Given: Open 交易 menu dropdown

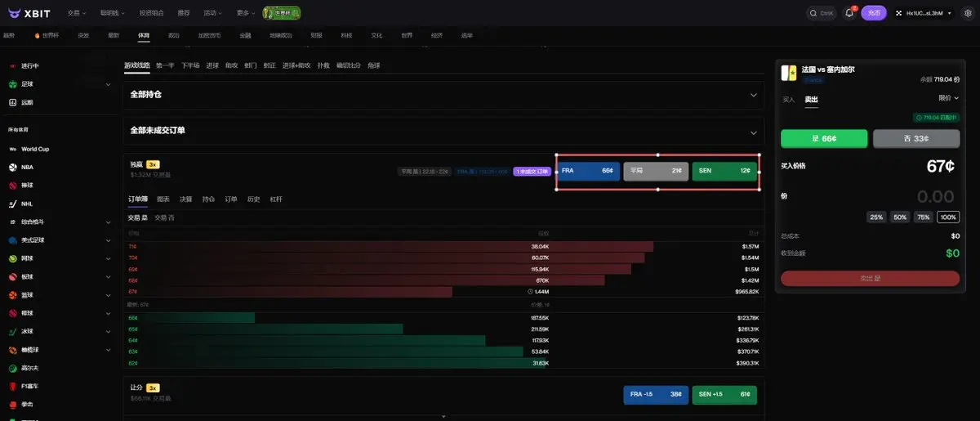Looking at the screenshot, I should (x=77, y=13).
